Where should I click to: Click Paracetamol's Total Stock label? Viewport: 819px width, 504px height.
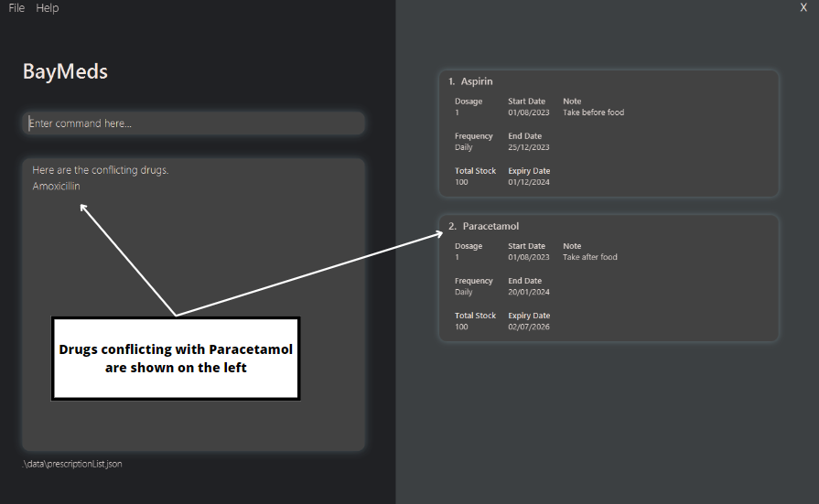click(x=475, y=316)
